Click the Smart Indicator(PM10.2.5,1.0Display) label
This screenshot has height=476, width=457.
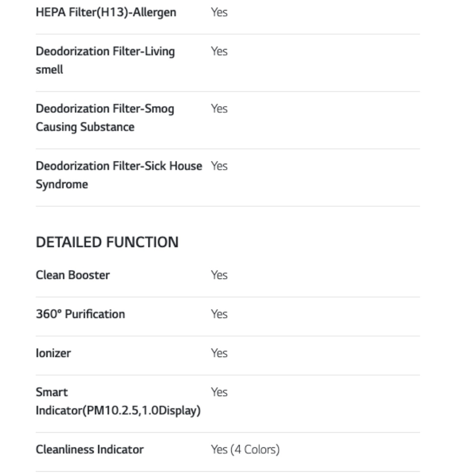[118, 401]
